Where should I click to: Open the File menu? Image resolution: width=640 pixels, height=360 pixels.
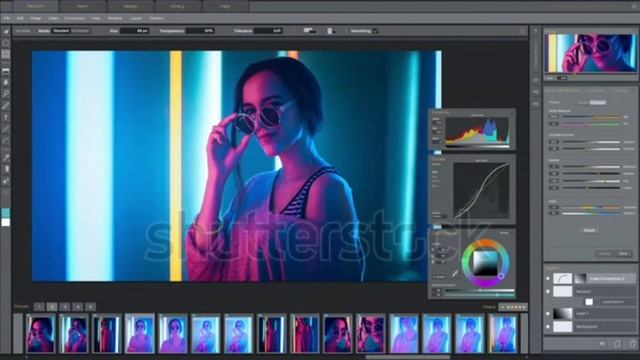pyautogui.click(x=7, y=18)
